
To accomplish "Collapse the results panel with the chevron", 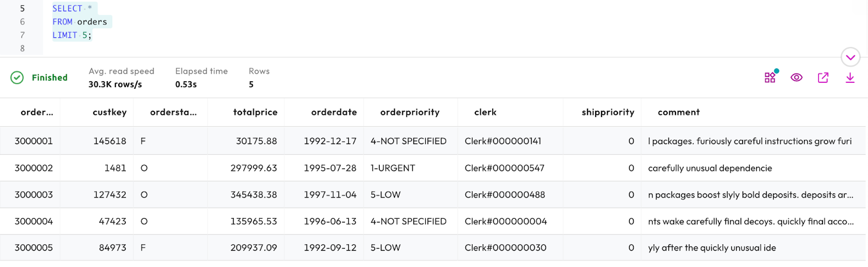I will click(850, 57).
